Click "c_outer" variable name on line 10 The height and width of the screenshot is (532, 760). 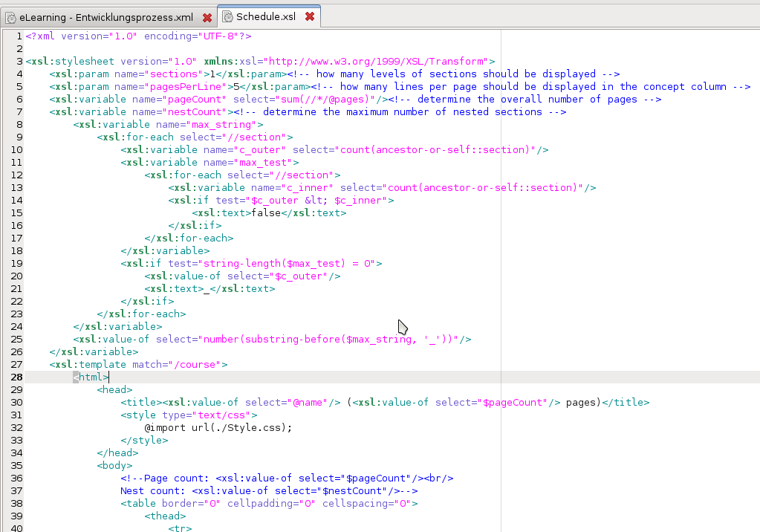pos(260,150)
